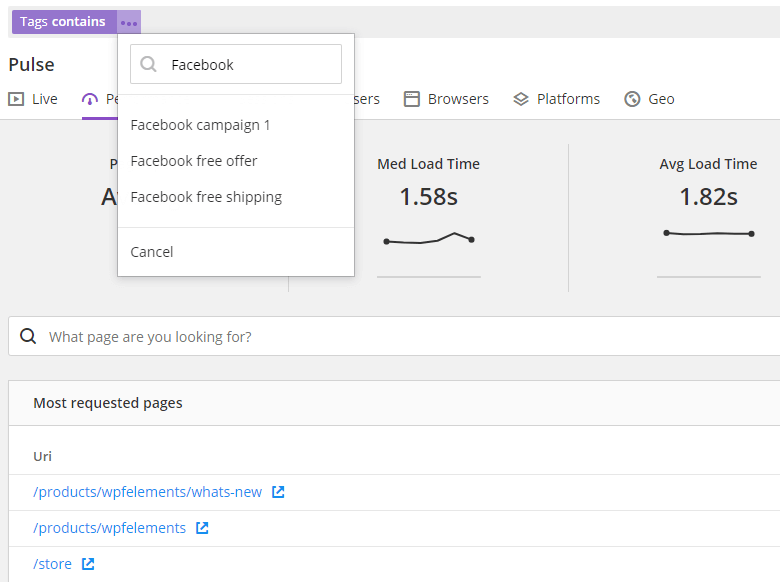Click the Med Load Time label
Viewport: 780px width, 582px height.
coord(428,164)
